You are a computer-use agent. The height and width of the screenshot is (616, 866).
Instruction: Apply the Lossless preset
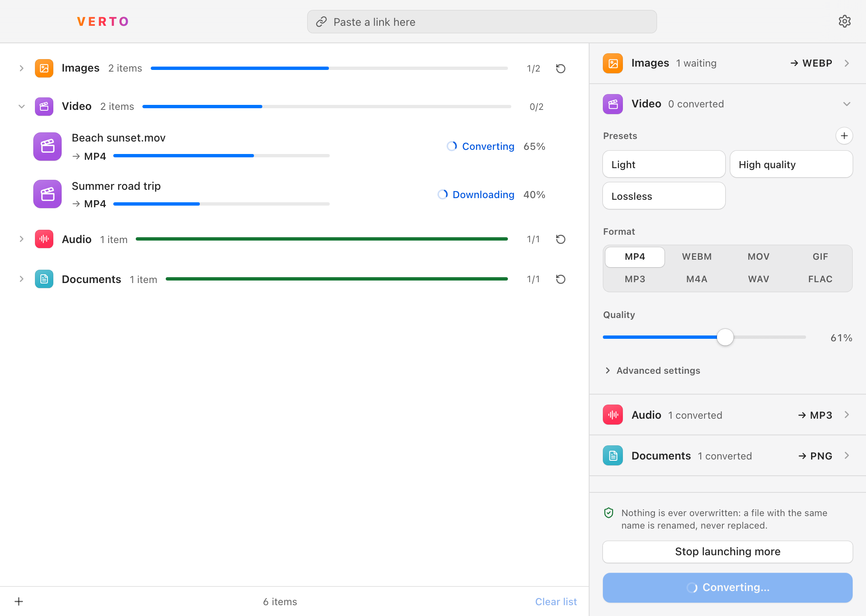664,196
